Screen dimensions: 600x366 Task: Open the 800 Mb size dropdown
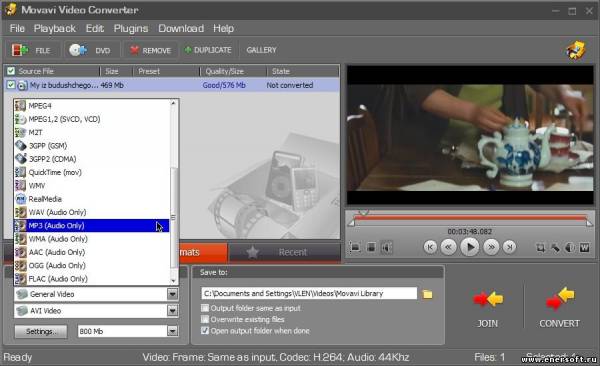[173, 331]
